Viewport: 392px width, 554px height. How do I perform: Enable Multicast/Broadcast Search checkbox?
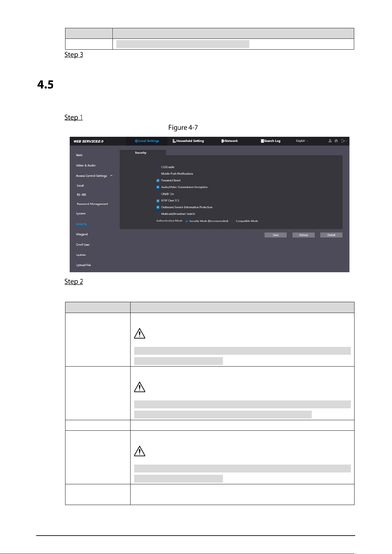158,214
